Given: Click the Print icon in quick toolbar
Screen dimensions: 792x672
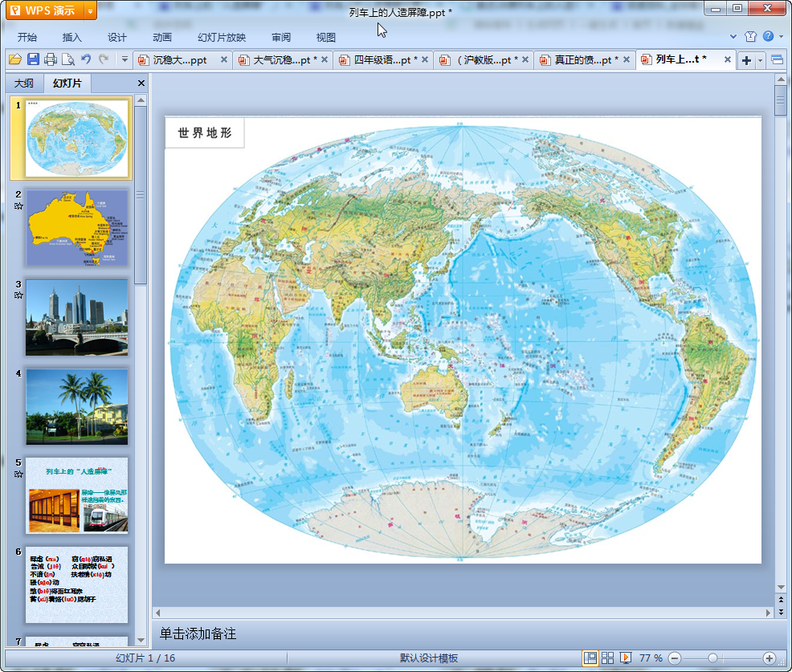Looking at the screenshot, I should pos(51,59).
